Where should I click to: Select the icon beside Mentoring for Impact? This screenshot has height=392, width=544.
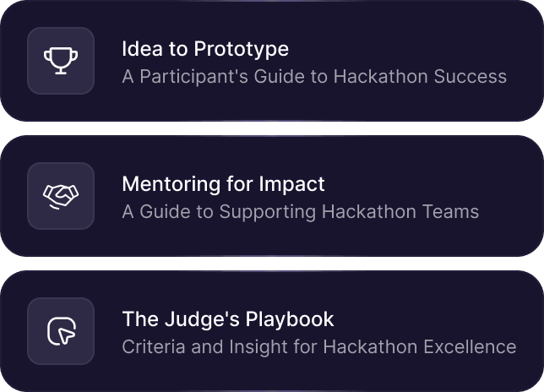click(61, 196)
